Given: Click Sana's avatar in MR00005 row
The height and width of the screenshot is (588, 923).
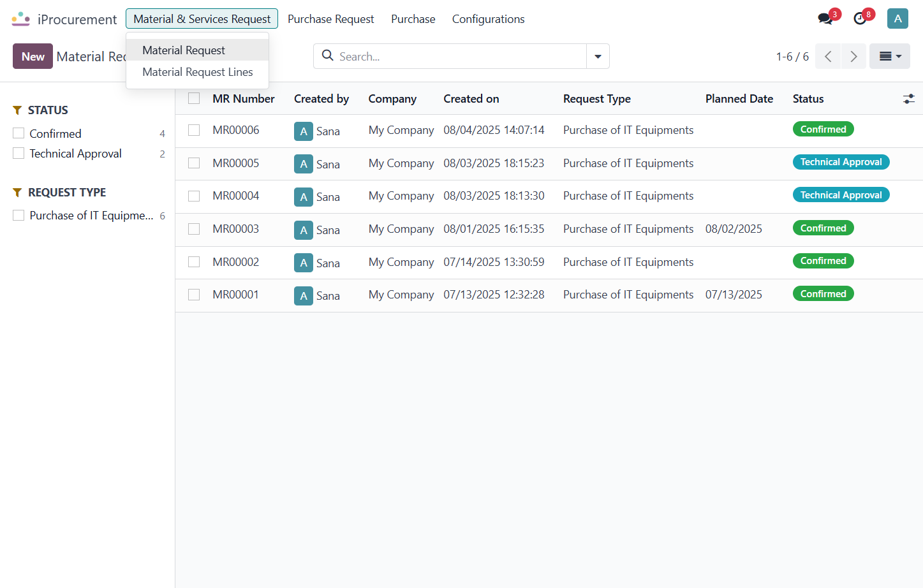Looking at the screenshot, I should point(304,164).
